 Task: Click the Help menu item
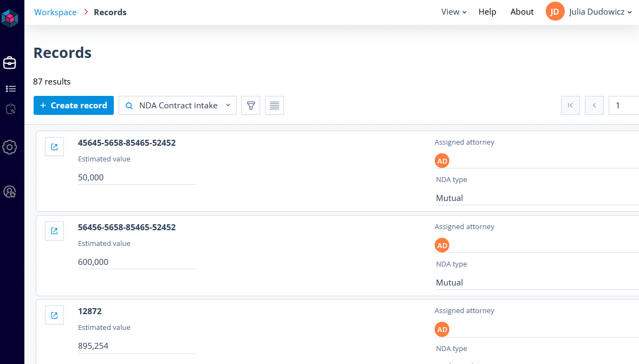(x=487, y=12)
